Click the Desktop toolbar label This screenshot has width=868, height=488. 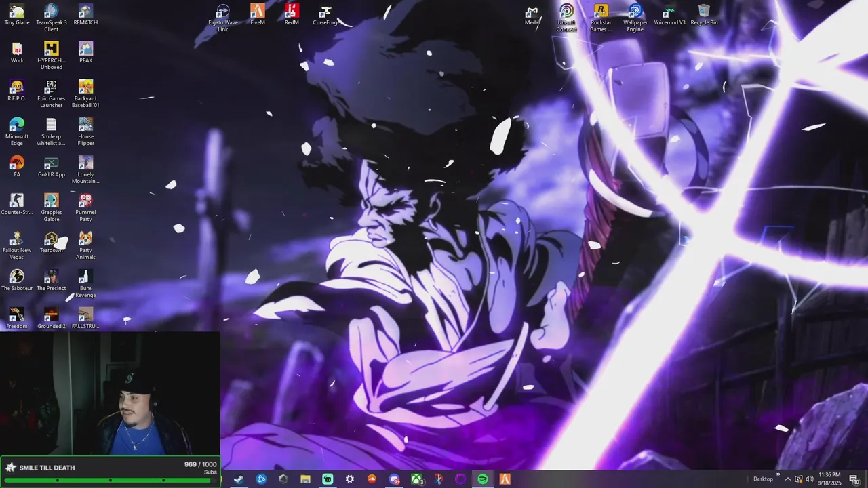(763, 479)
